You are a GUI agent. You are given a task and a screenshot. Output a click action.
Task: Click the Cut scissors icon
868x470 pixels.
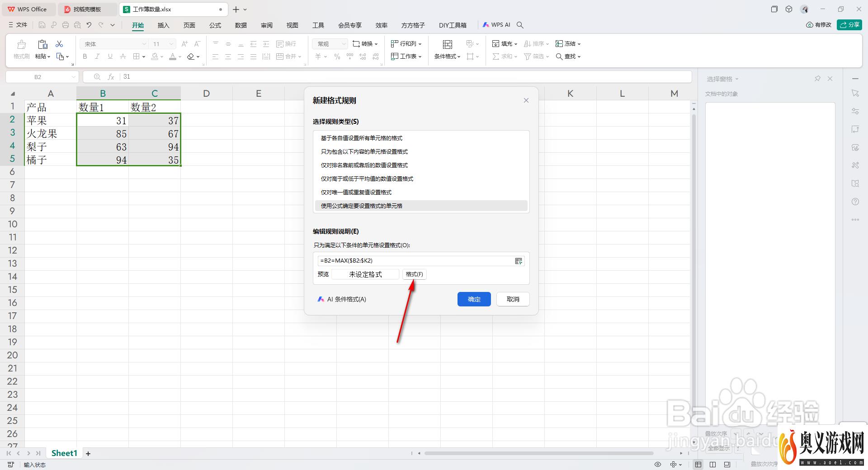point(59,44)
